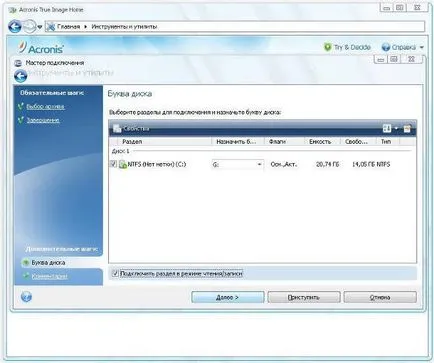This screenshot has height=363, width=434.
Task: Click the Свобо... column header
Action: 358,142
